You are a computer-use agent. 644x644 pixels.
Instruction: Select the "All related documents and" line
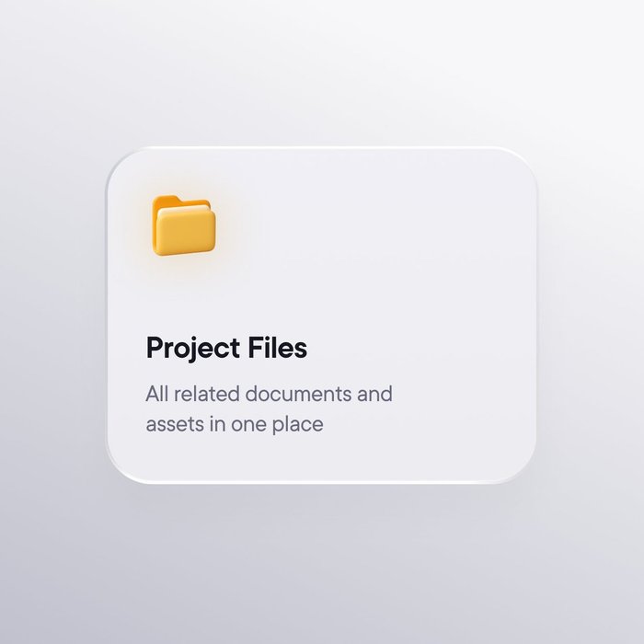pyautogui.click(x=269, y=394)
